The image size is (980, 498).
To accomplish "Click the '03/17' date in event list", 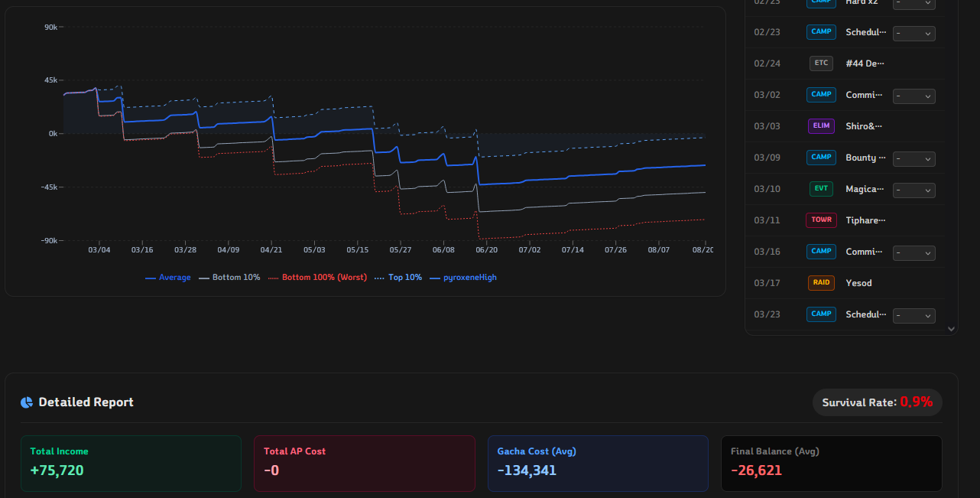I will click(x=767, y=283).
